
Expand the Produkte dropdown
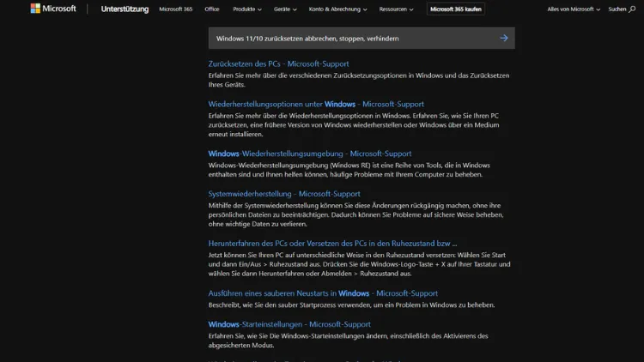(x=247, y=9)
